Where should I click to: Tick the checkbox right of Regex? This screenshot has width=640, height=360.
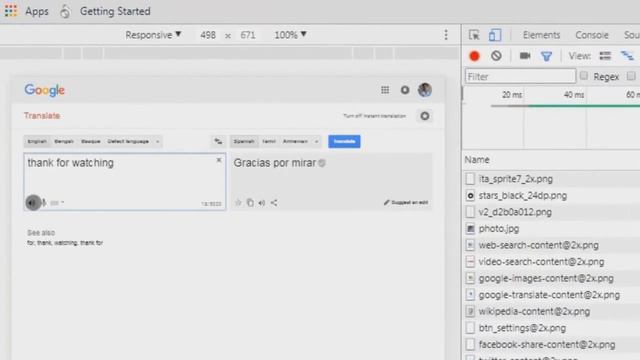tap(631, 76)
